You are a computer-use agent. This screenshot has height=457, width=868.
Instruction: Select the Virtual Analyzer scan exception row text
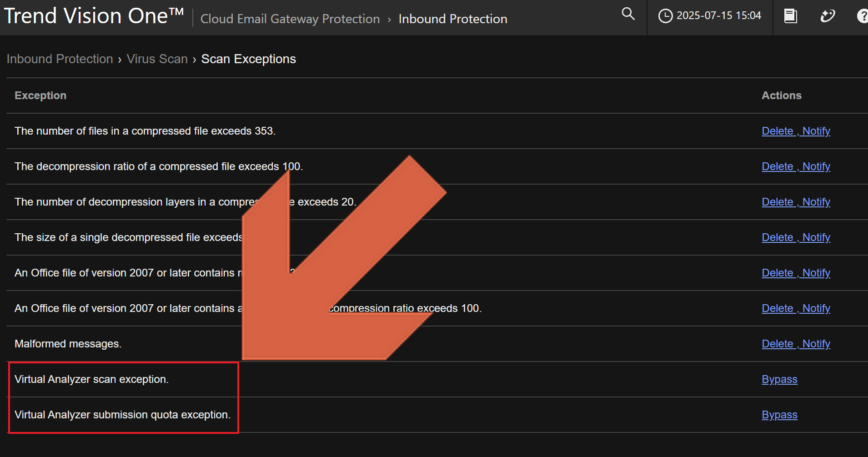(91, 379)
